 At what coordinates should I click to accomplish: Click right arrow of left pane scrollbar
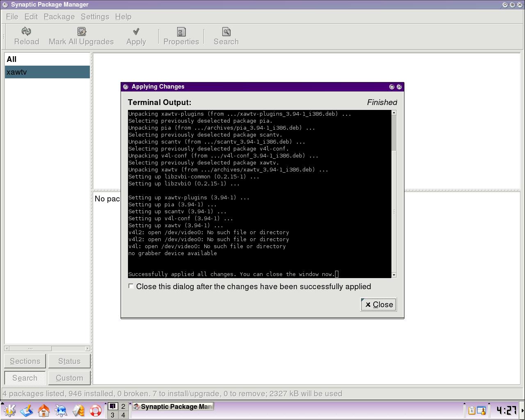88,348
